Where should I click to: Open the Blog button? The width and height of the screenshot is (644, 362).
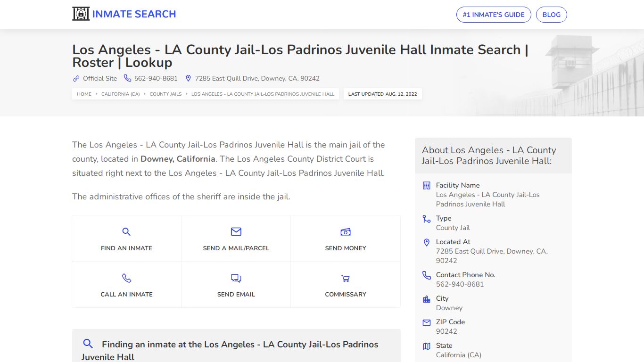552,15
